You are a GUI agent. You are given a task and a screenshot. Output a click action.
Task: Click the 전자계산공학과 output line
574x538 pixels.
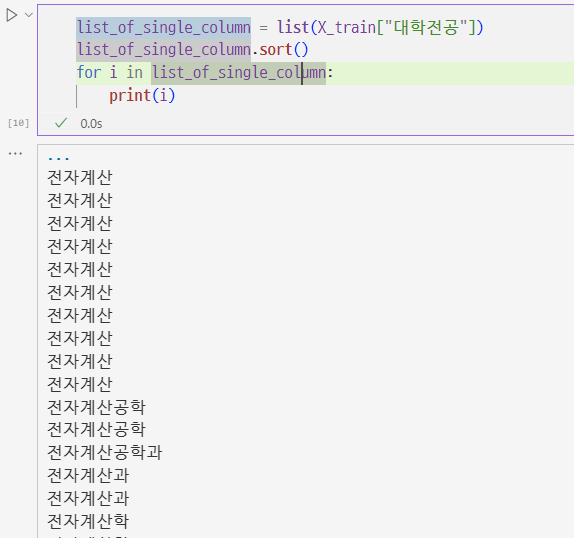[105, 452]
